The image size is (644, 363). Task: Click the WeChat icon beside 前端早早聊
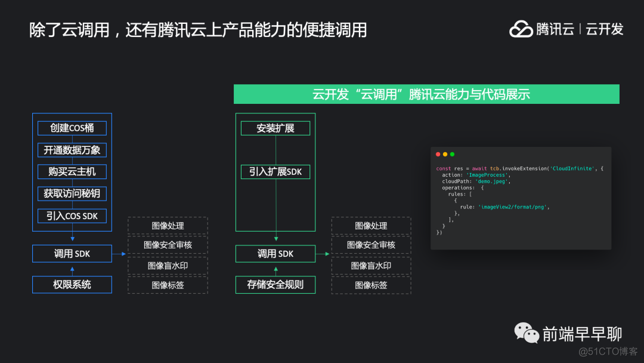point(527,333)
